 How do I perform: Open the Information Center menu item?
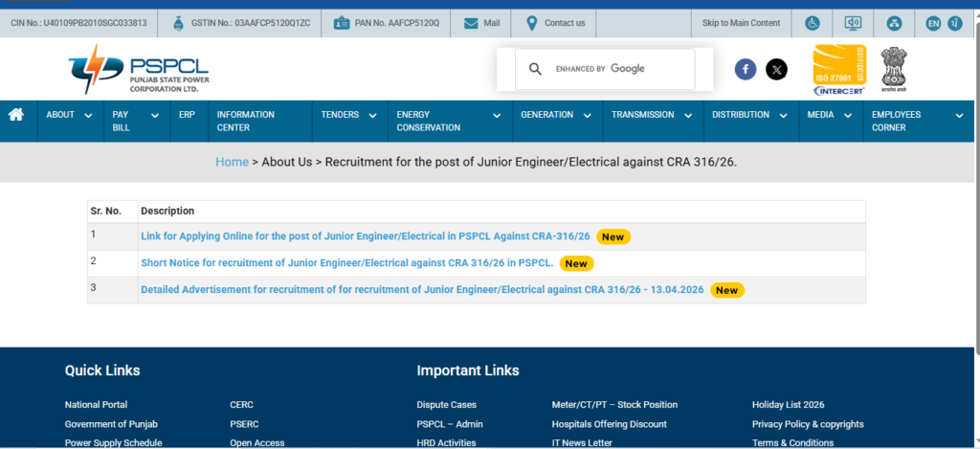[x=246, y=121]
